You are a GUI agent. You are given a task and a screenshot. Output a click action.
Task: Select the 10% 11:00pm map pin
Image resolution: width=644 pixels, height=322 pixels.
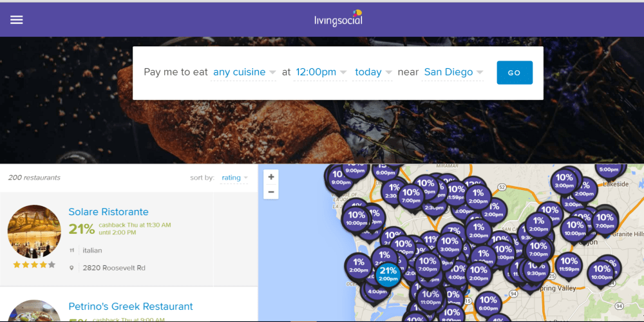(x=430, y=298)
